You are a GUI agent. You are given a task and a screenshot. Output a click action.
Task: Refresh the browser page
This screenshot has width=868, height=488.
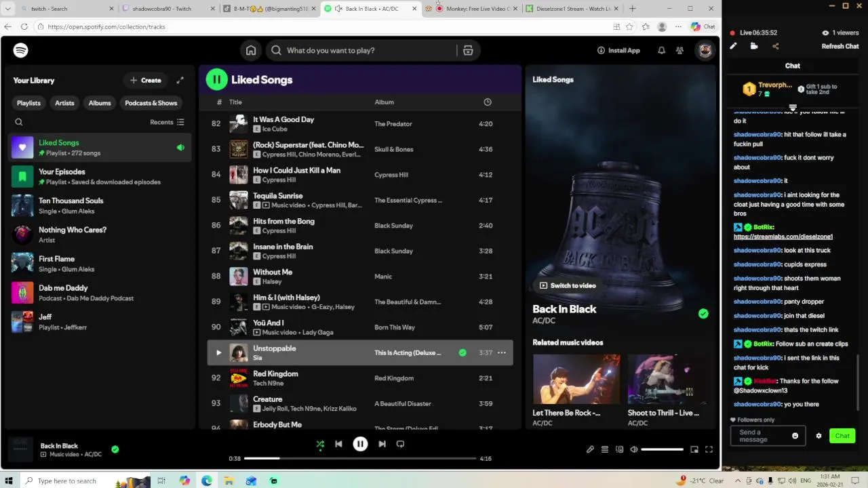click(x=24, y=26)
